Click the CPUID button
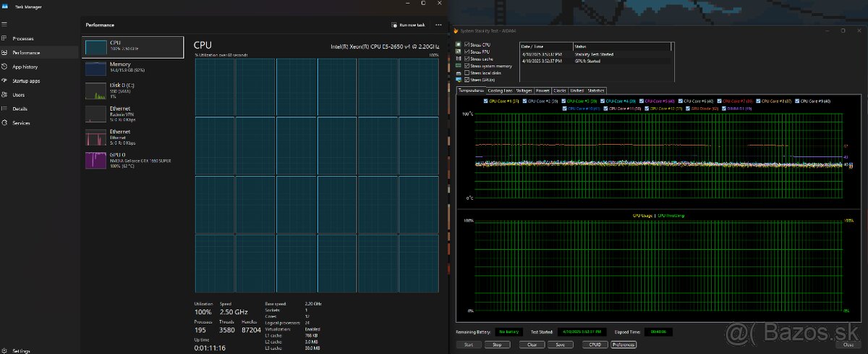Screen dimensions: 868x354 (595, 345)
